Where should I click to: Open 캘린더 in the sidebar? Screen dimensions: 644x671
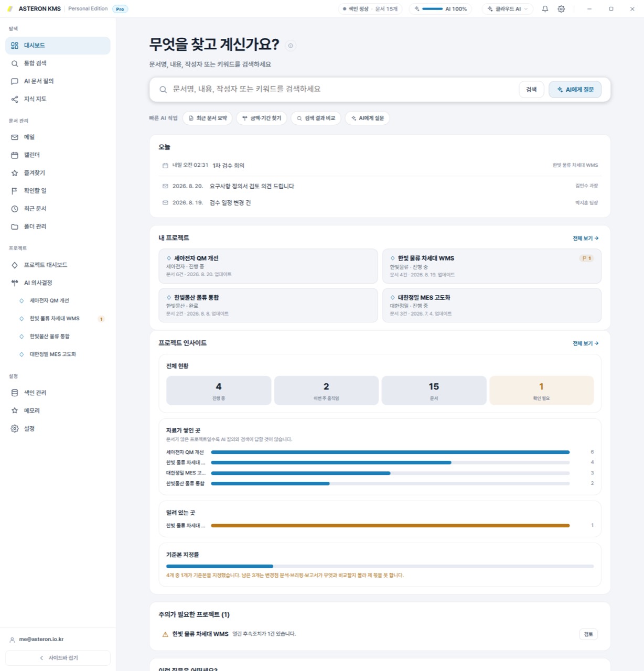tap(58, 155)
